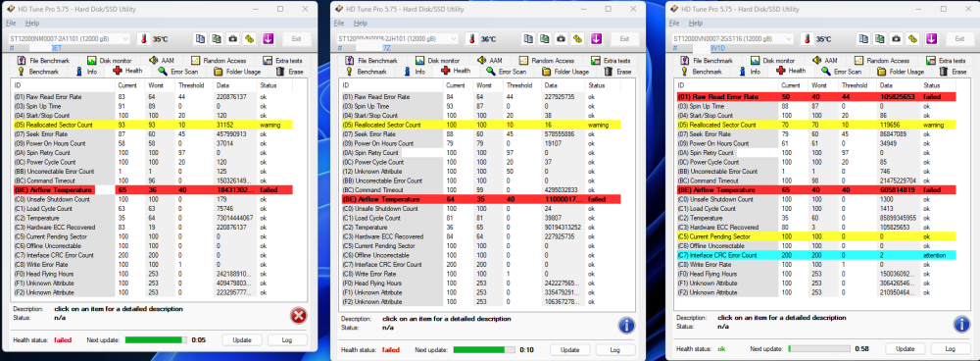This screenshot has height=361, width=980.
Task: Open drive dropdown ST12000NM0007-2A1101
Action: click(69, 39)
